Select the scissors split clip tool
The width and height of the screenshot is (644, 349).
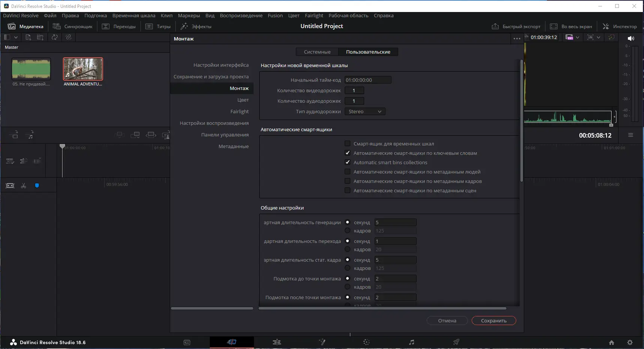23,186
